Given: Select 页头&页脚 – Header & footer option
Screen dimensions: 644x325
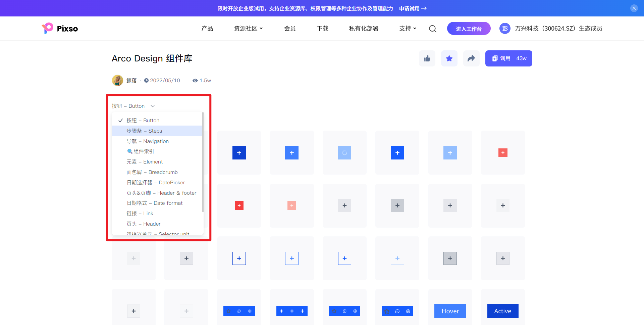Looking at the screenshot, I should click(157, 193).
